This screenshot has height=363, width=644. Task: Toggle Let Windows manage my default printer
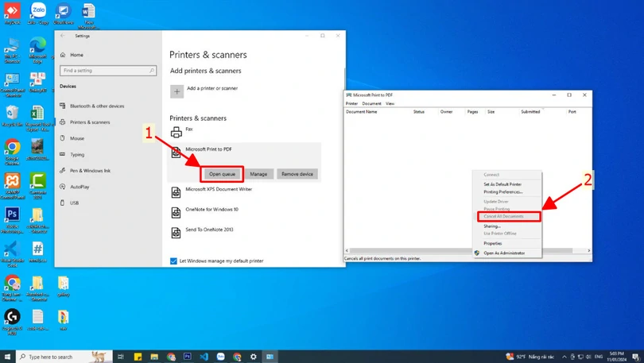point(174,261)
